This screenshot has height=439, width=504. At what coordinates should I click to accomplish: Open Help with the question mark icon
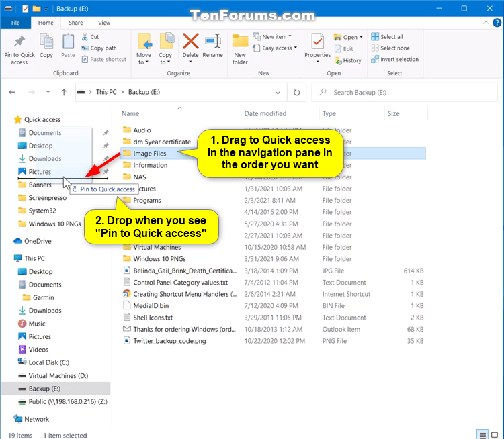coord(497,23)
